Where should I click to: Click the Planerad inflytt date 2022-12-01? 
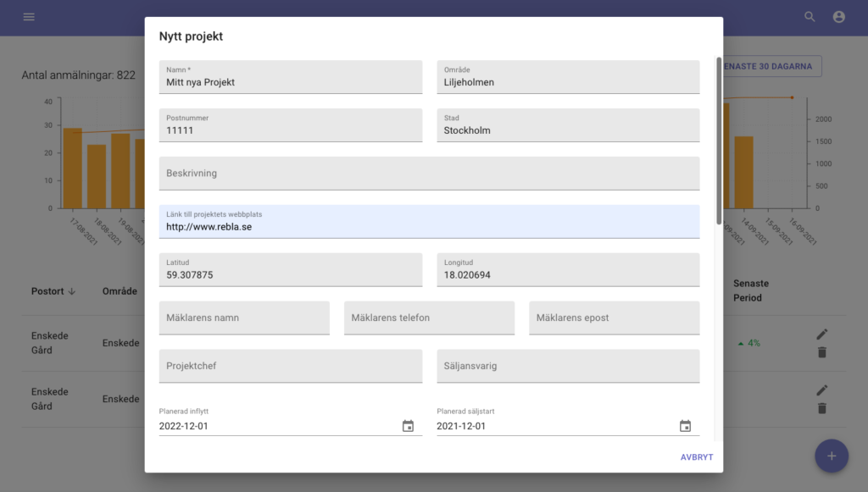tap(183, 426)
